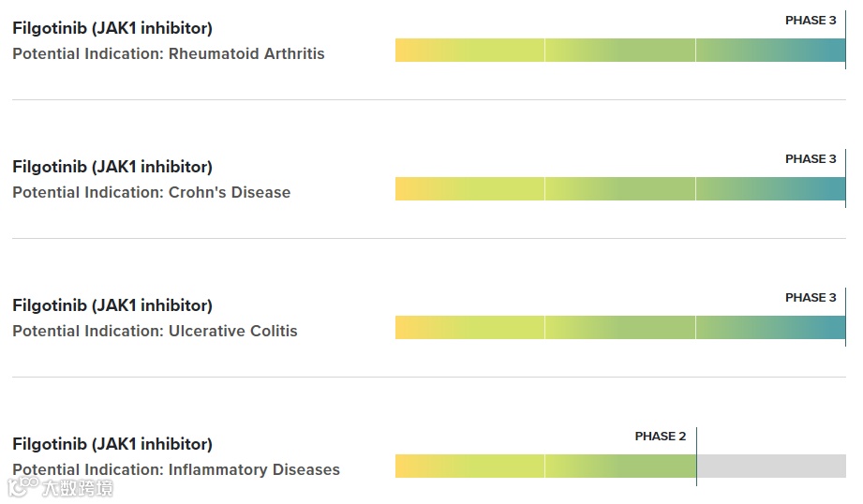Click the Filgotinib title above Crohn's Disease
The width and height of the screenshot is (863, 504).
point(112,167)
